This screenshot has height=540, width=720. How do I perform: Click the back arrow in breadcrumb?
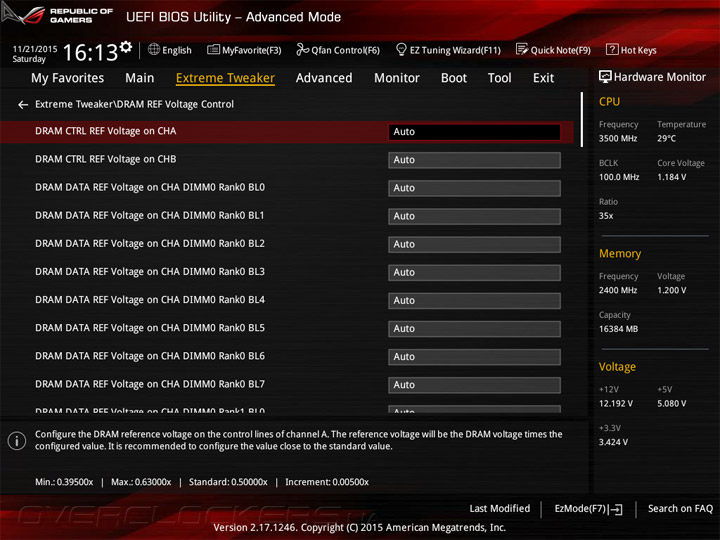point(23,105)
